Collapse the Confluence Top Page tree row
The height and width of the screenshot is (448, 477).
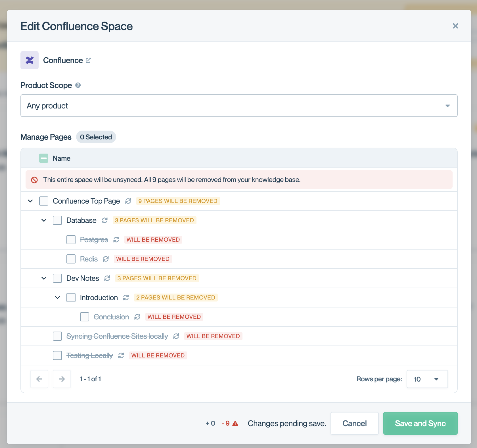pyautogui.click(x=30, y=201)
